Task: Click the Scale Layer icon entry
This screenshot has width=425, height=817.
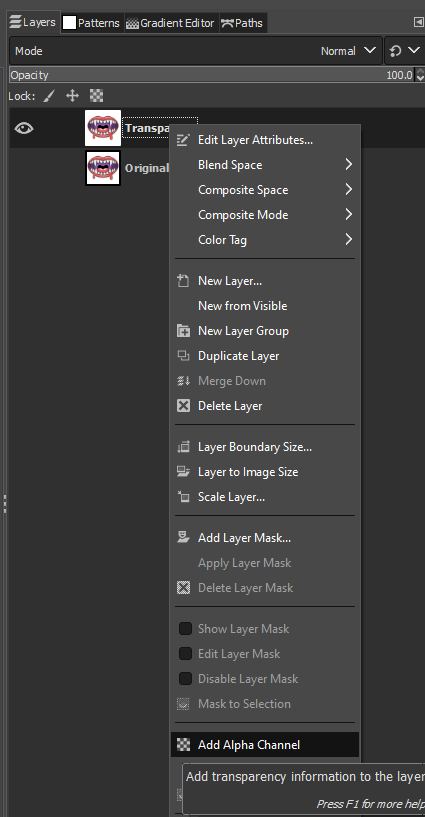Action: point(183,497)
